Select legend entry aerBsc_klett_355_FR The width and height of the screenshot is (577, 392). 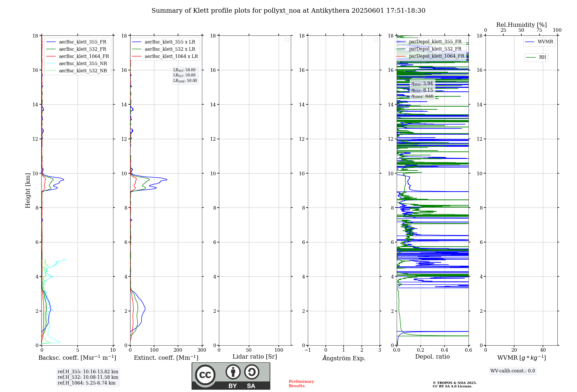[x=83, y=42]
